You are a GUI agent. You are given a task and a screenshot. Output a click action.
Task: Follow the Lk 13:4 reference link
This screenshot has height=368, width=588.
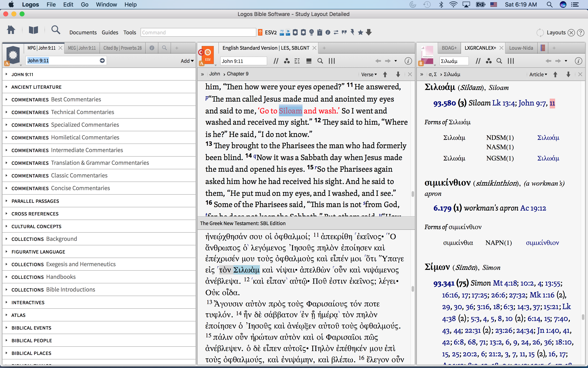pos(504,103)
